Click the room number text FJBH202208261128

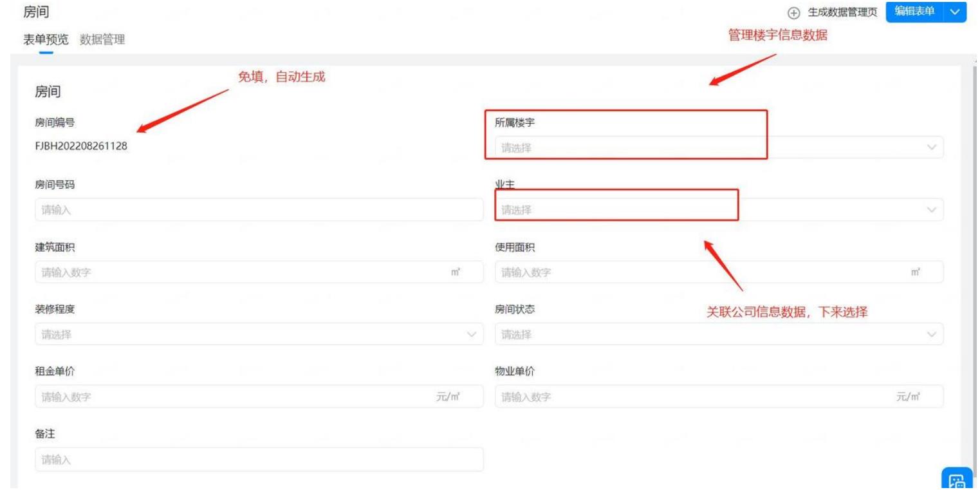pos(81,147)
